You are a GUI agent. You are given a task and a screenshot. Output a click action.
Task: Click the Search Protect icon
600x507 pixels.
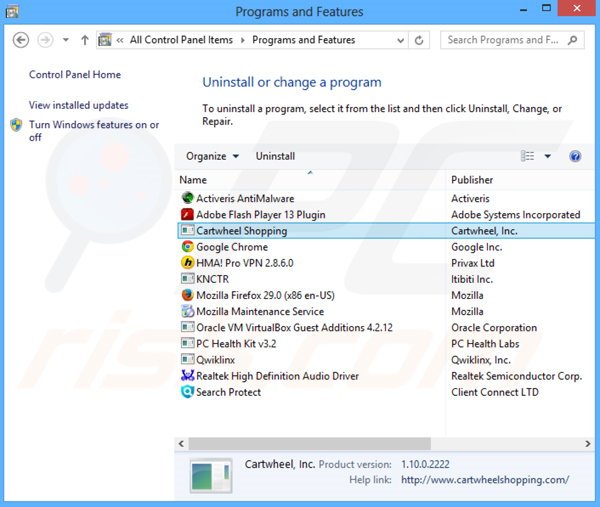(x=187, y=392)
